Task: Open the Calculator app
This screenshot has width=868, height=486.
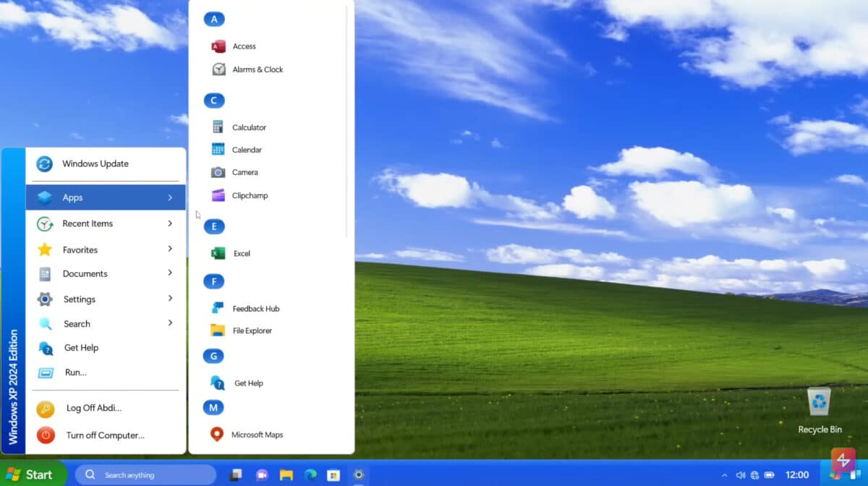Action: coord(248,127)
